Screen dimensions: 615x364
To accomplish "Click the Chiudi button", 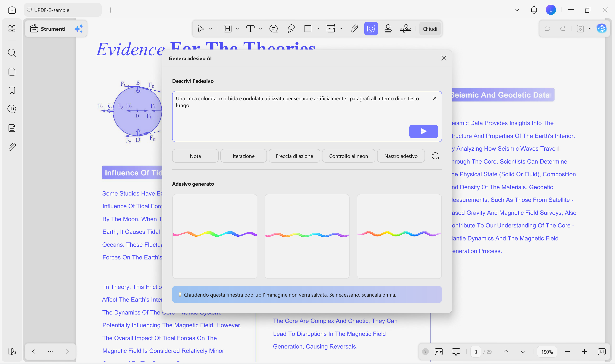I will click(x=430, y=29).
